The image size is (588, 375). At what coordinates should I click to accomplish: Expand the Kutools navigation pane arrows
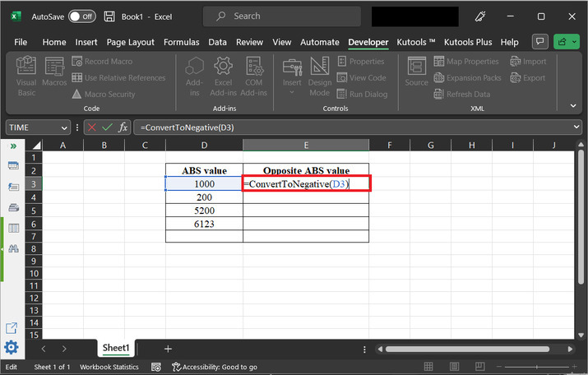pyautogui.click(x=13, y=146)
